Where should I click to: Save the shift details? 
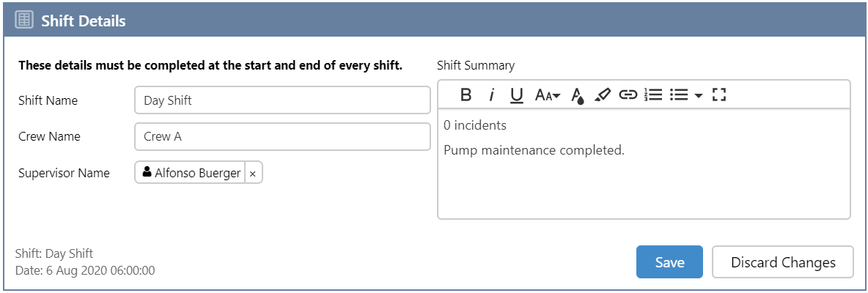click(669, 262)
